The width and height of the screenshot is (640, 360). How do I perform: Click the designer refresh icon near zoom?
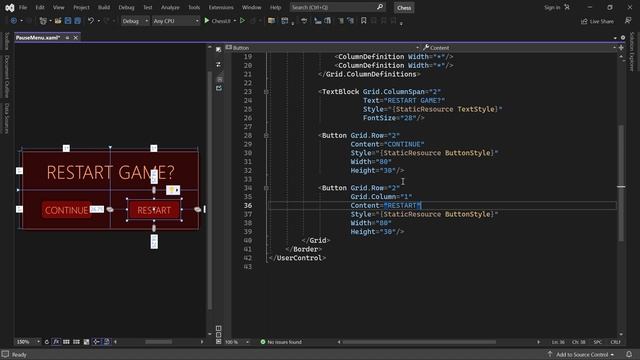[x=47, y=342]
